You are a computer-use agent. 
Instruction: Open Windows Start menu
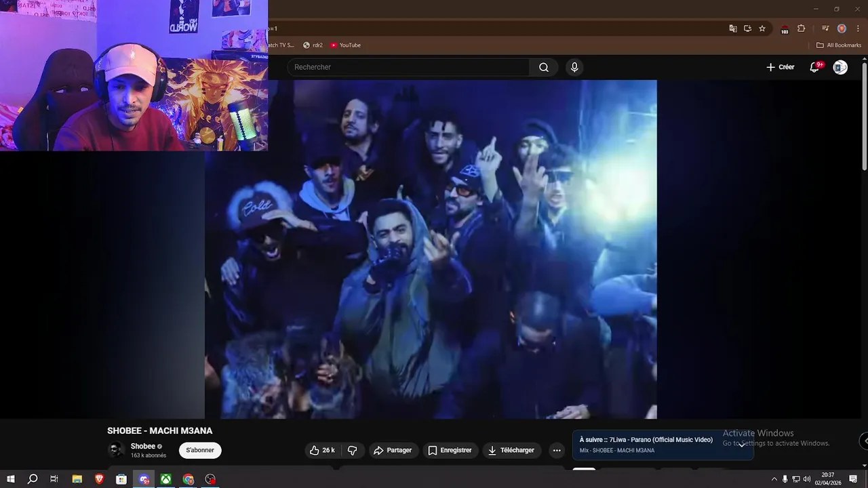tap(10, 479)
